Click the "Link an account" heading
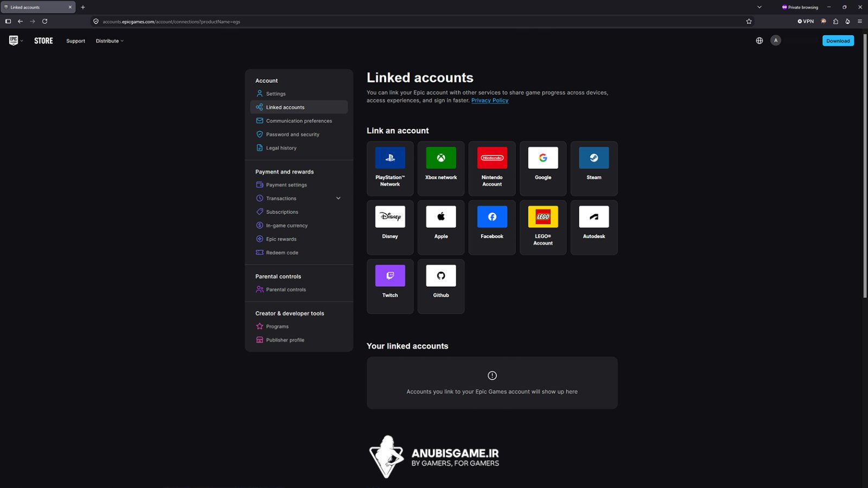The height and width of the screenshot is (488, 868). pyautogui.click(x=398, y=131)
